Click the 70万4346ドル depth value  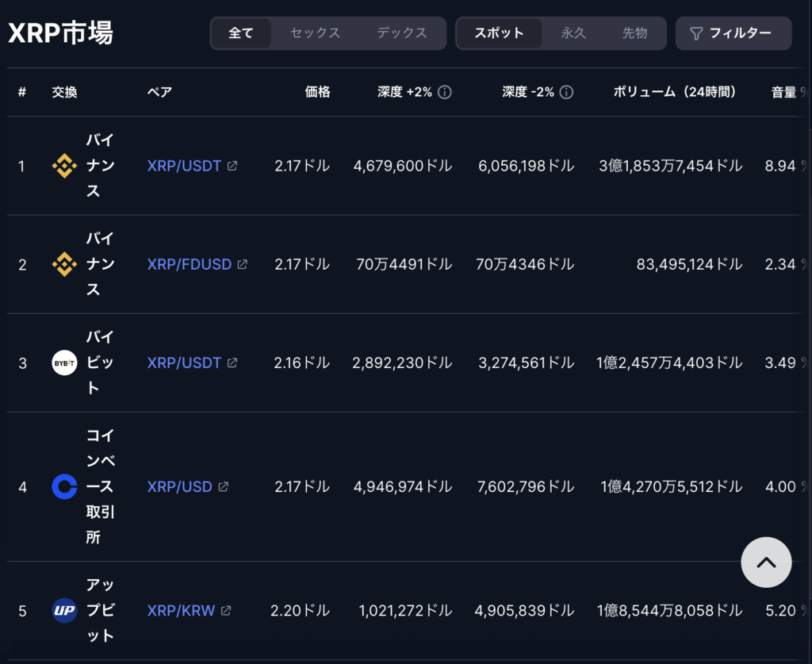click(x=525, y=264)
